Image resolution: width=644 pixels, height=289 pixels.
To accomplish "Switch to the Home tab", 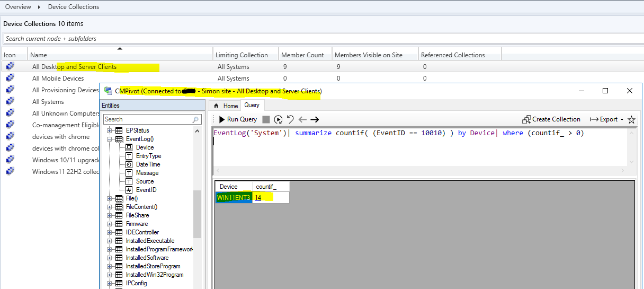I will (226, 106).
